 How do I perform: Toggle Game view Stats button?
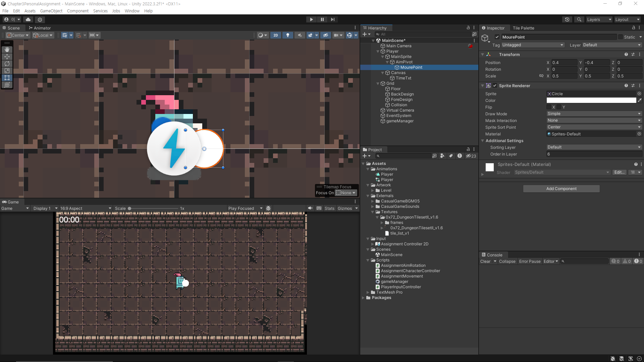tap(329, 208)
